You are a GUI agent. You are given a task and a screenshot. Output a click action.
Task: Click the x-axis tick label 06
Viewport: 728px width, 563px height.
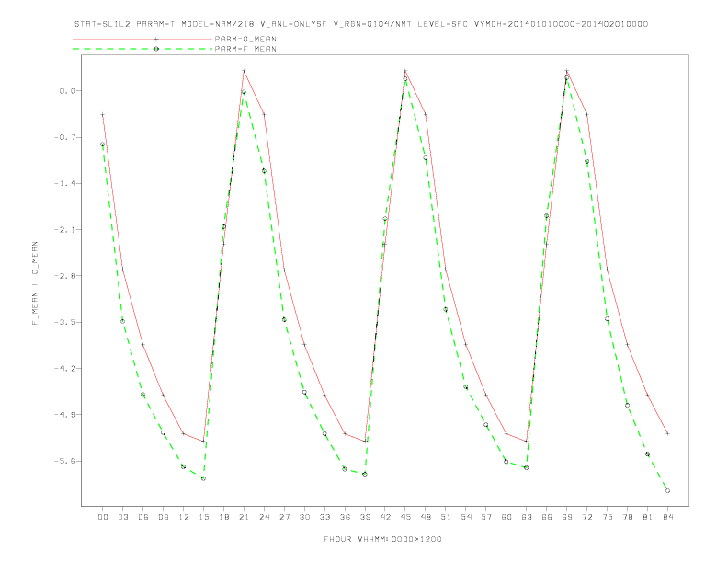[143, 517]
